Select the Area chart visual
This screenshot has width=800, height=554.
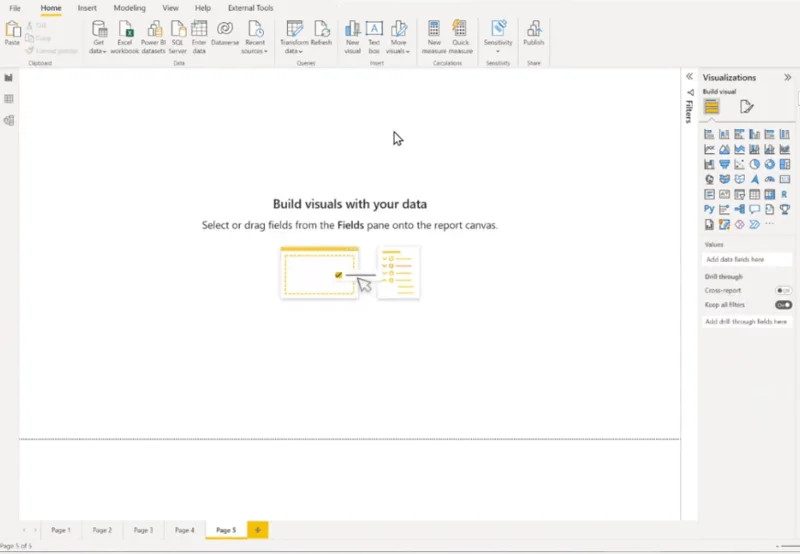(724, 149)
